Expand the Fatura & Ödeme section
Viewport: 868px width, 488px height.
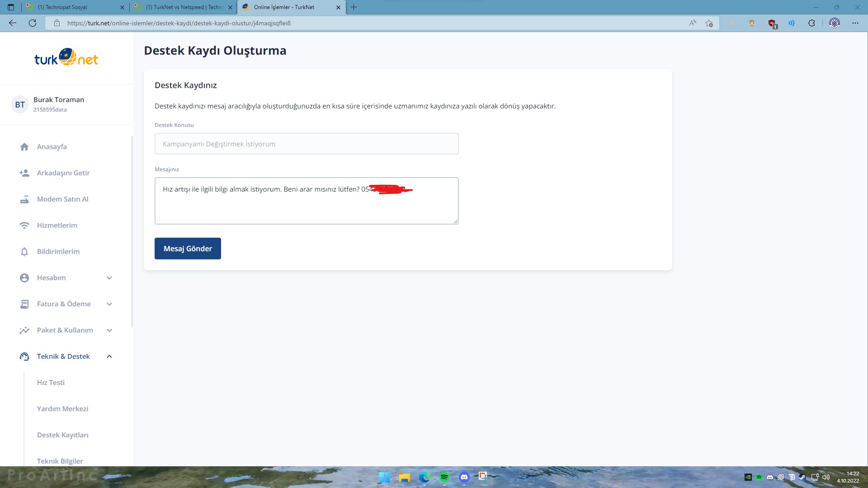coord(109,304)
